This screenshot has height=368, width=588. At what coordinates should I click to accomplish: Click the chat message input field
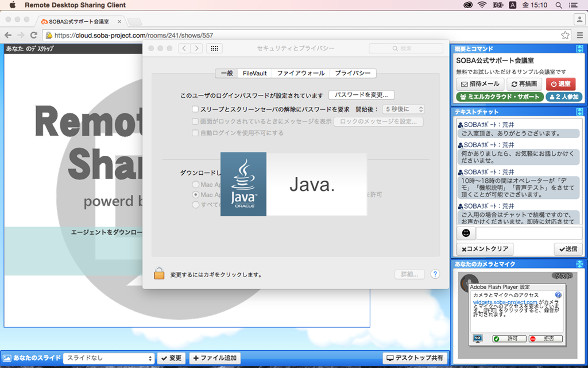(x=529, y=233)
